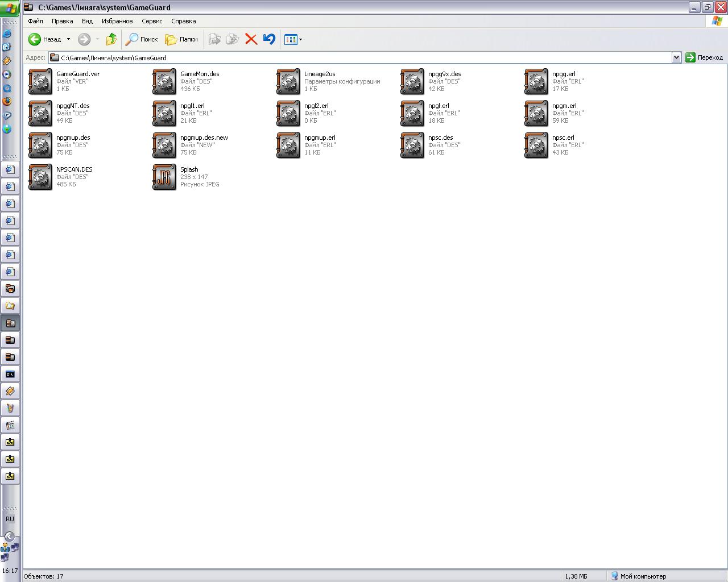728x582 pixels.
Task: Click the NPSCAN.DES file name text
Action: tap(74, 169)
